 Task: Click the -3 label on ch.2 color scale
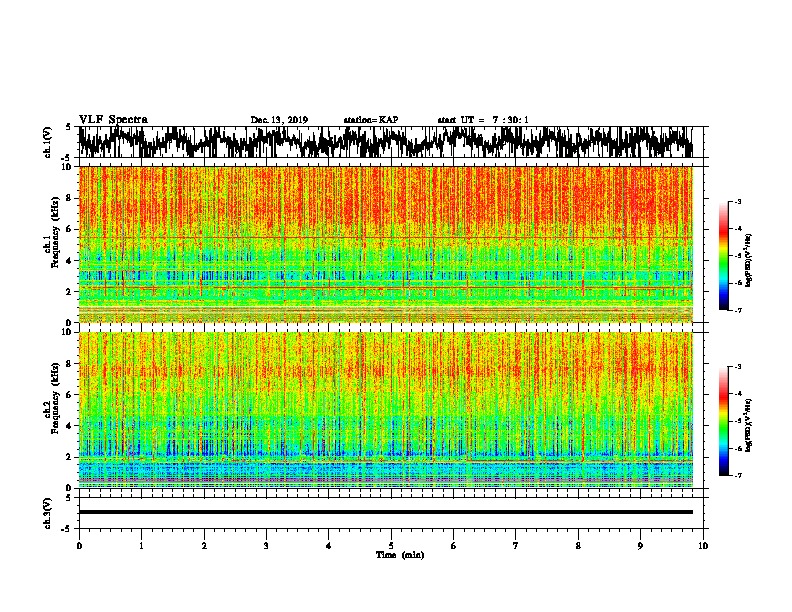737,367
